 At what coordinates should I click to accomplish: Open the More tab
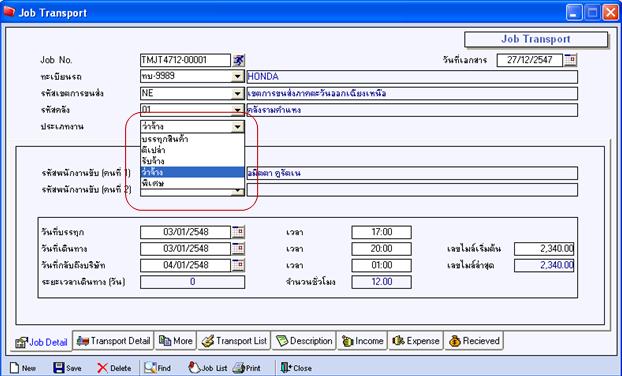point(175,341)
